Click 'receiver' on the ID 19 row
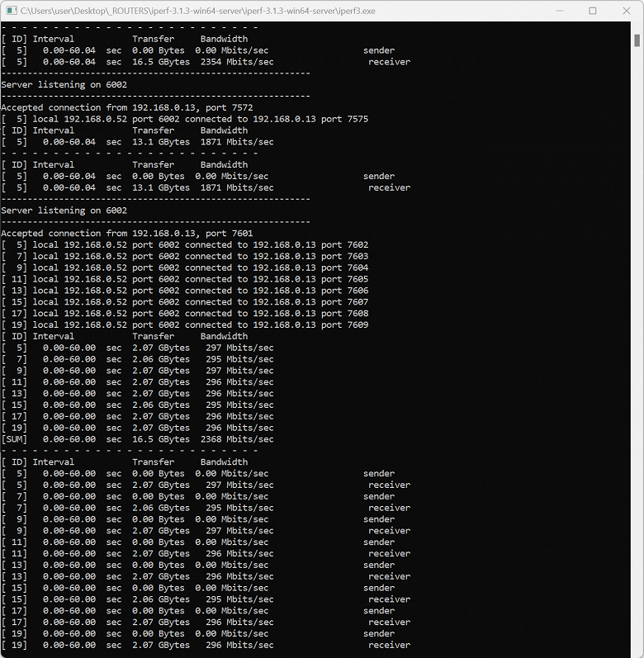The width and height of the screenshot is (644, 658). (390, 645)
